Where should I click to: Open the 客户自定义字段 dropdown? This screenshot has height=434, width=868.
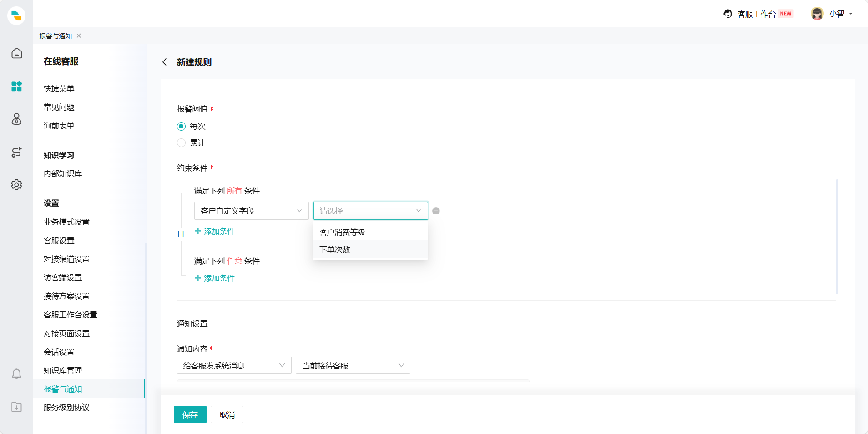click(251, 211)
